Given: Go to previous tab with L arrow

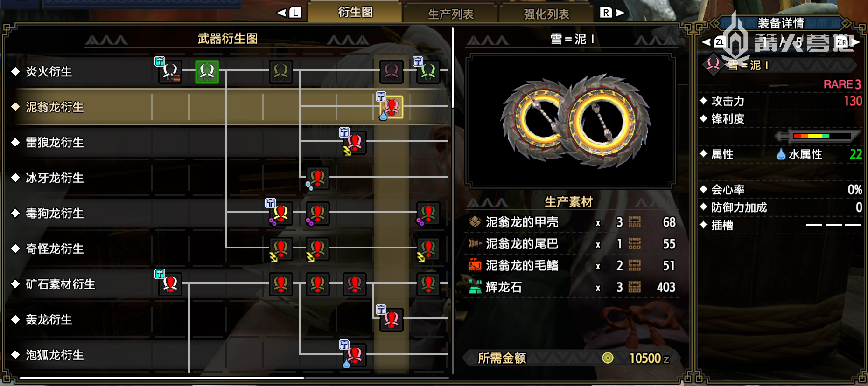Looking at the screenshot, I should pyautogui.click(x=289, y=13).
